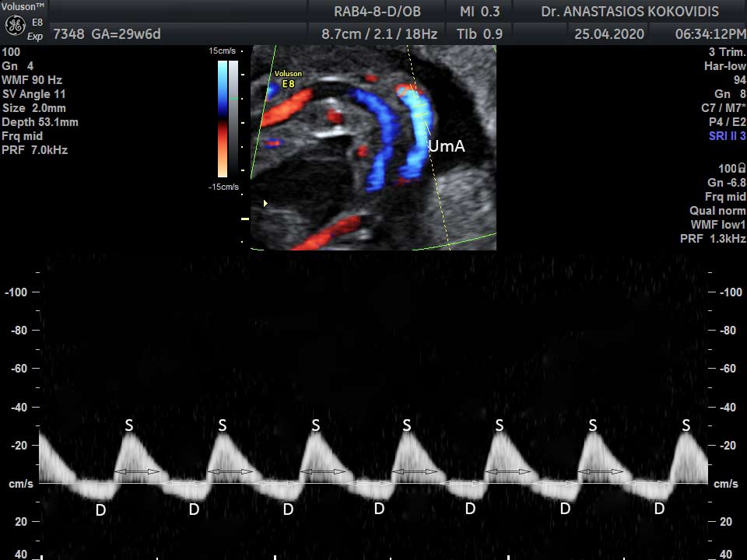Screen dimensions: 747x560
Task: Click the 8.7cm / 2.1 / 18Hz readout
Action: coord(379,34)
